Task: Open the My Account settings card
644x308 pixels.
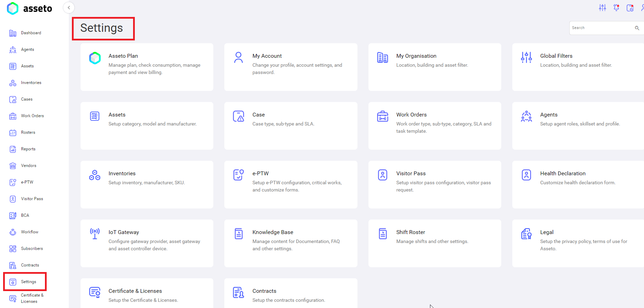Action: pyautogui.click(x=291, y=67)
